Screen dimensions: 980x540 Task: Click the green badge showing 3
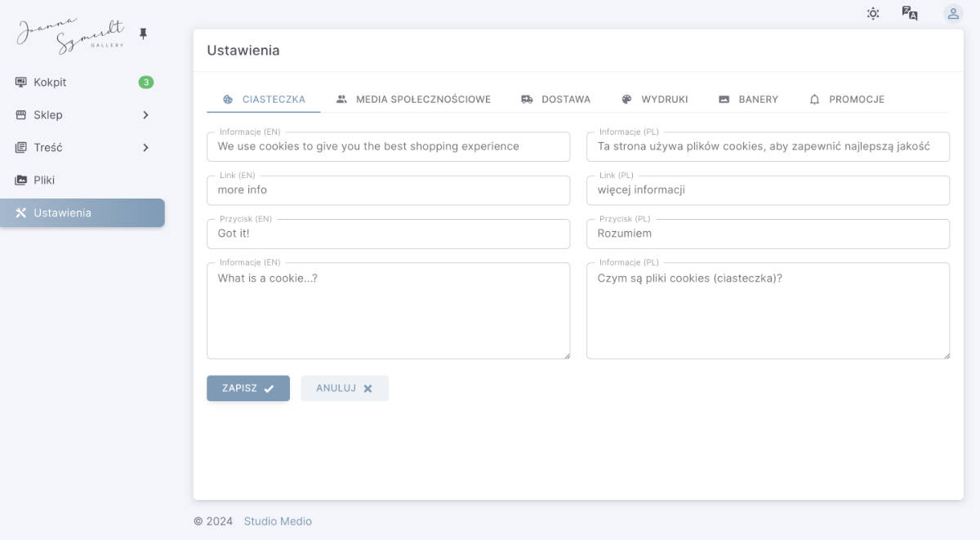(146, 83)
